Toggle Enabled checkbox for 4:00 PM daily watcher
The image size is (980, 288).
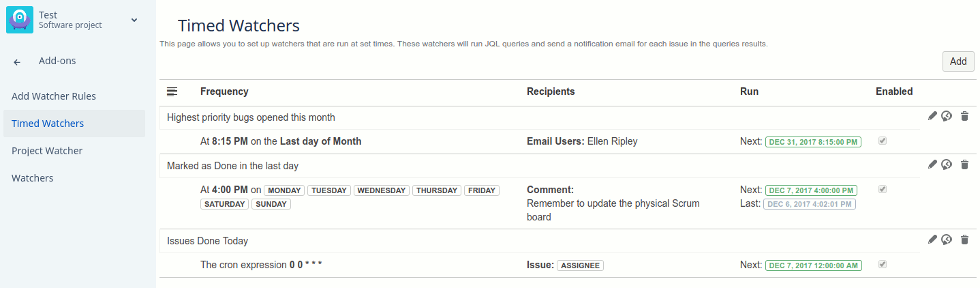[883, 189]
